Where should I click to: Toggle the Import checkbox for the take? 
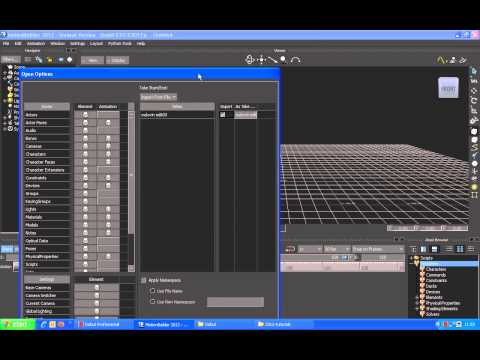coord(222,115)
